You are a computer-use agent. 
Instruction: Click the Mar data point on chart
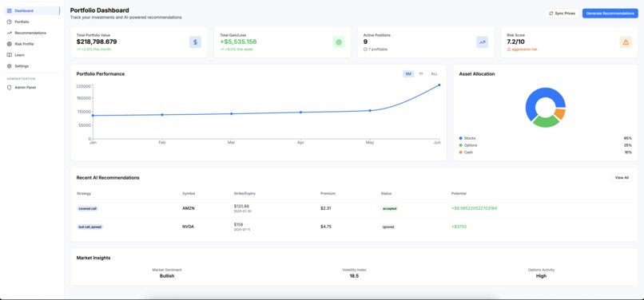(x=231, y=113)
